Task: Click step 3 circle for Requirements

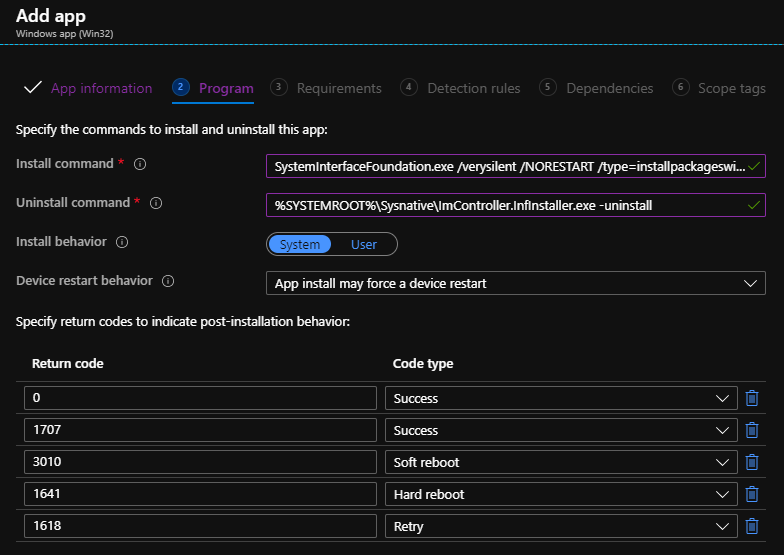Action: (278, 88)
